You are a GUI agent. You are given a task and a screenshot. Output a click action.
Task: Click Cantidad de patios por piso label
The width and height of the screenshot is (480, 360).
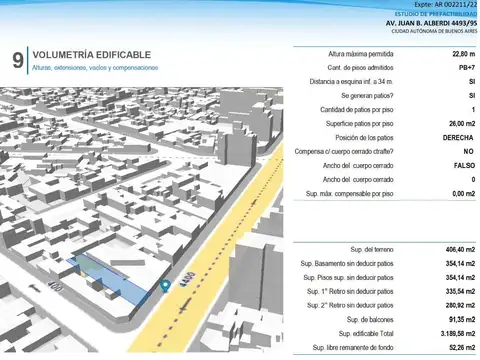[357, 110]
